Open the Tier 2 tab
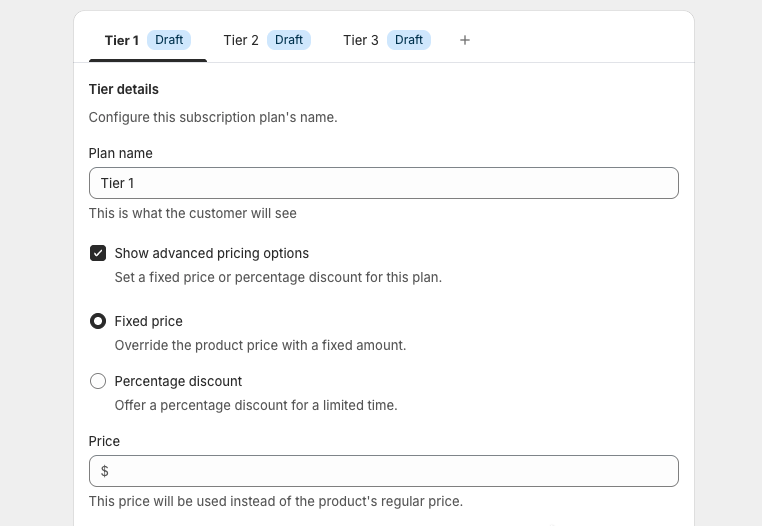Viewport: 762px width, 526px height. tap(241, 40)
